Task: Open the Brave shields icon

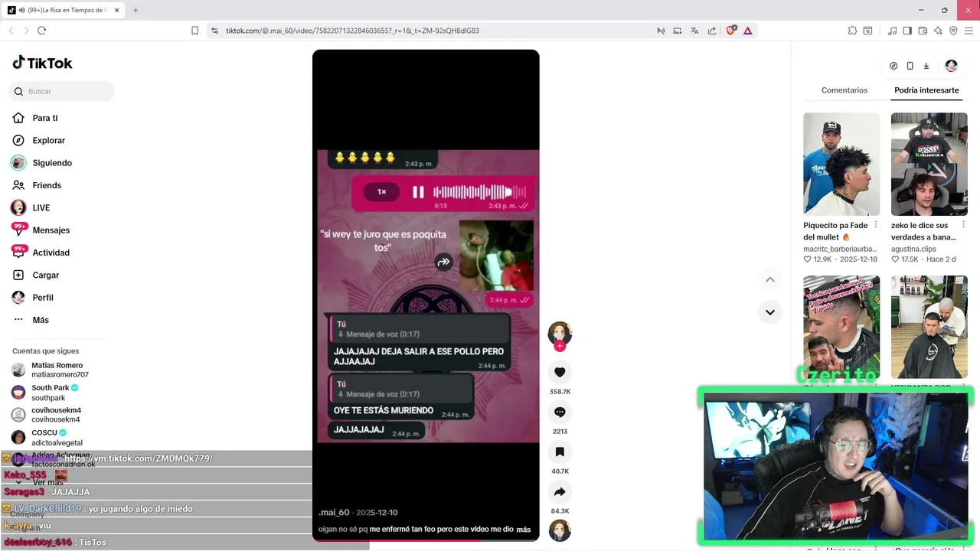Action: click(x=730, y=31)
